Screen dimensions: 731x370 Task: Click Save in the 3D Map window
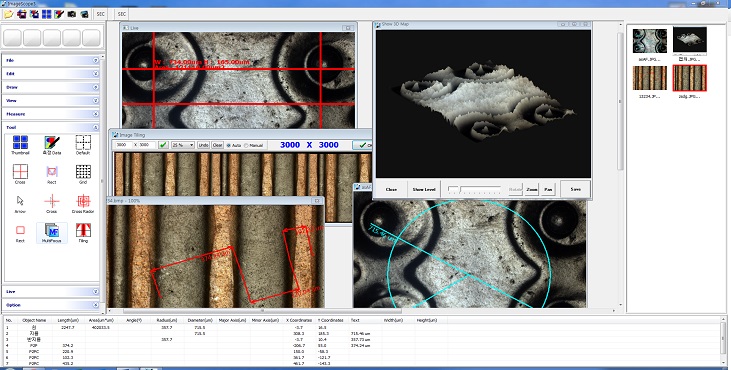[575, 190]
